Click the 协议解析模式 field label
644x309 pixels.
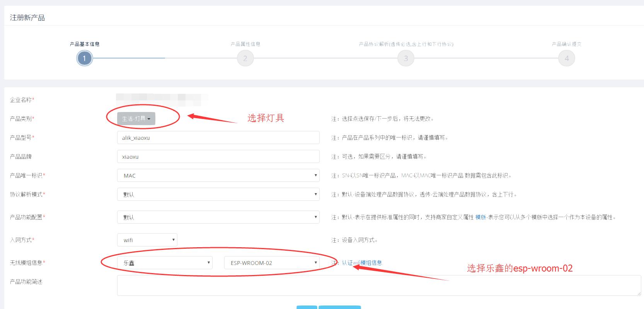pos(27,194)
